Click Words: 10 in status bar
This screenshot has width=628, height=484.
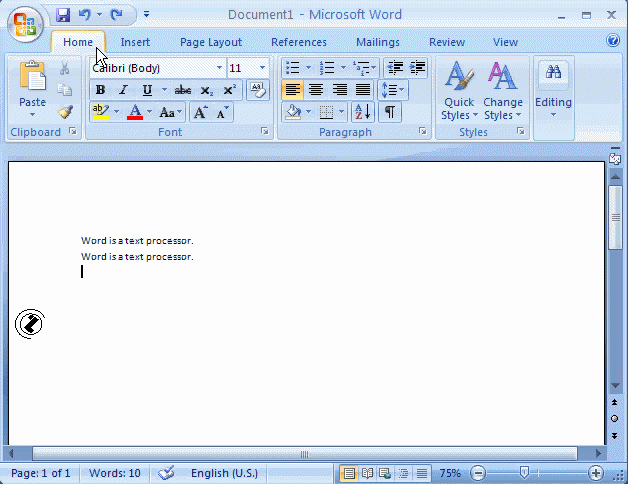tap(115, 473)
